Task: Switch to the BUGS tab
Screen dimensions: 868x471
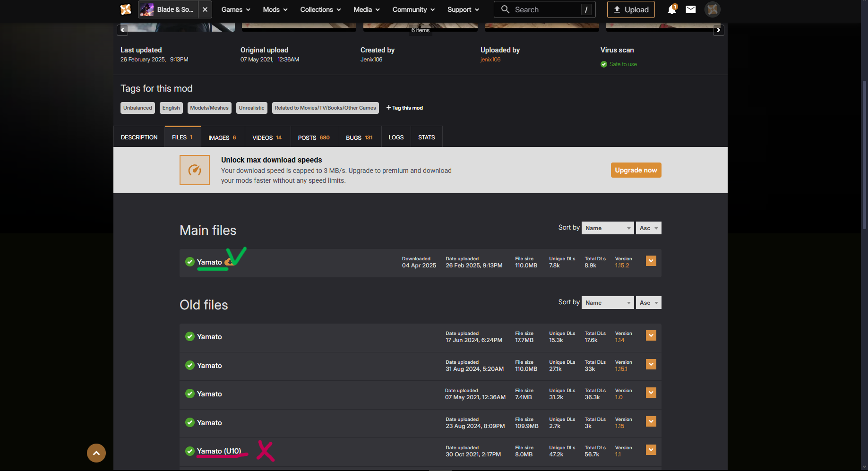Action: tap(359, 137)
